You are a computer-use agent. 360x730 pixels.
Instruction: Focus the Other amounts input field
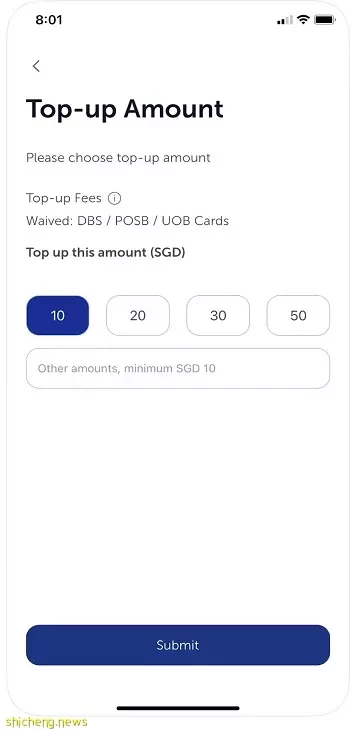pos(178,368)
